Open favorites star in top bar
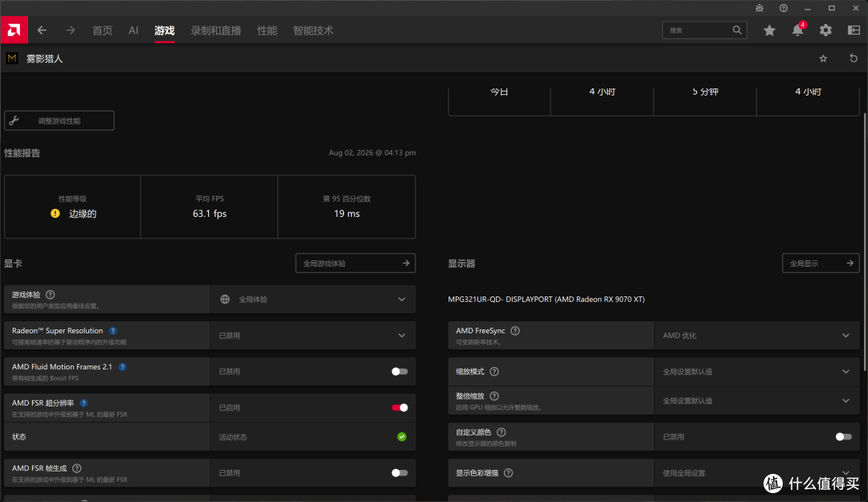This screenshot has height=502, width=868. click(x=769, y=31)
